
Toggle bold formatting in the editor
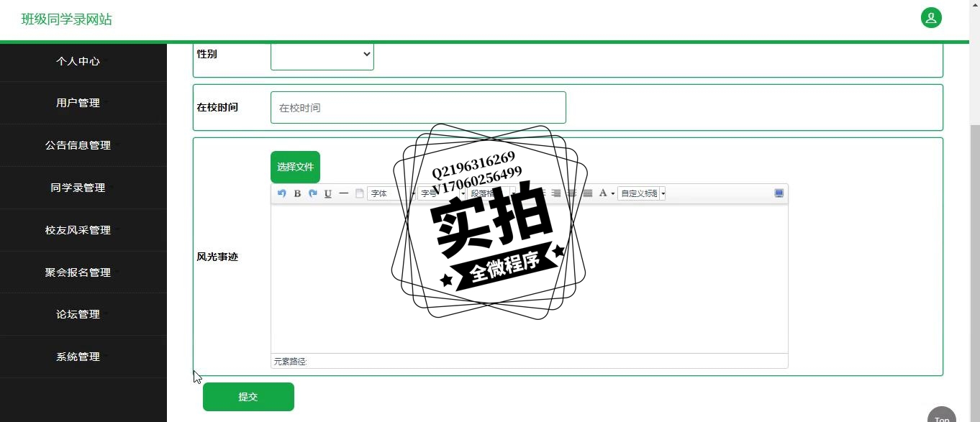[x=297, y=193]
